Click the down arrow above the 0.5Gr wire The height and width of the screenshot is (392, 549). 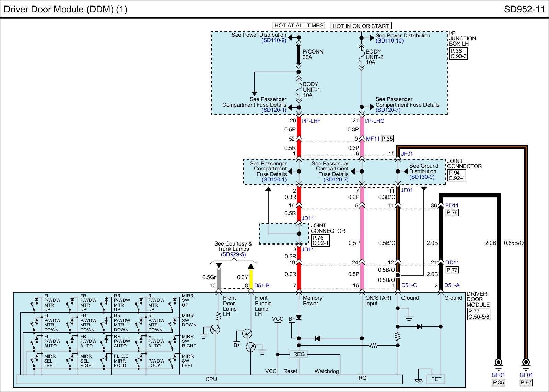pos(219,266)
